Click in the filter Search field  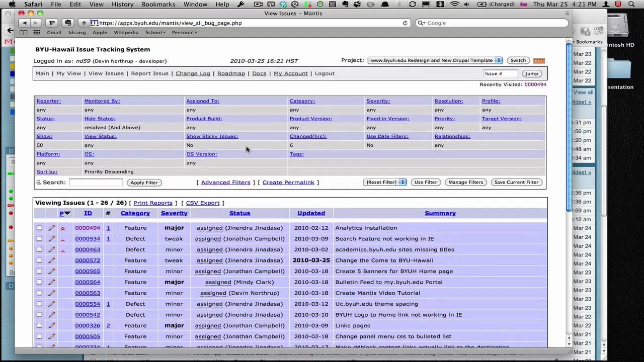[x=96, y=183]
